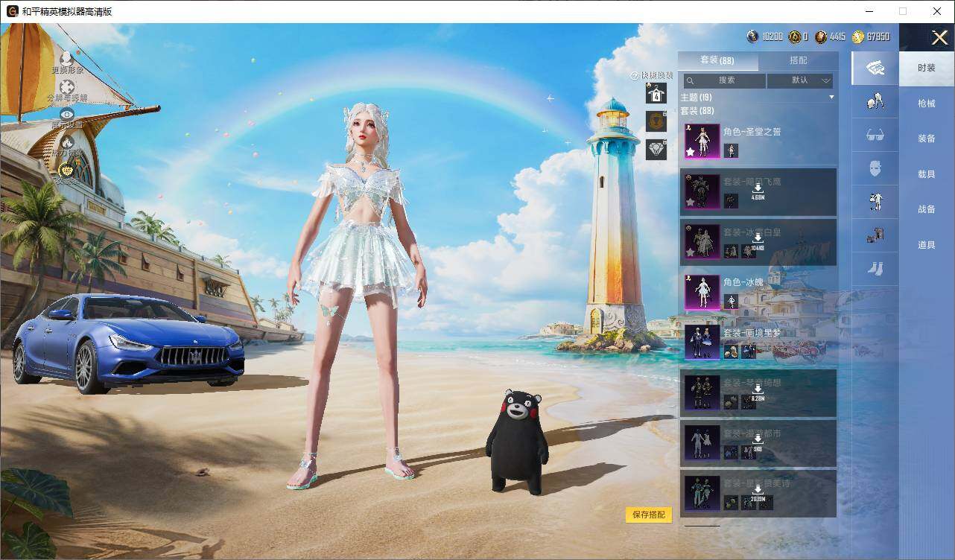
Task: Download the 9KB outfit set
Action: click(x=758, y=443)
